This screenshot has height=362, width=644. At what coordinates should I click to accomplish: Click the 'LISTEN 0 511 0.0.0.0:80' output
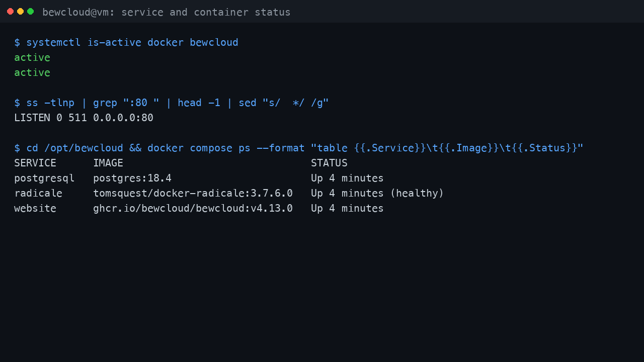coord(84,118)
